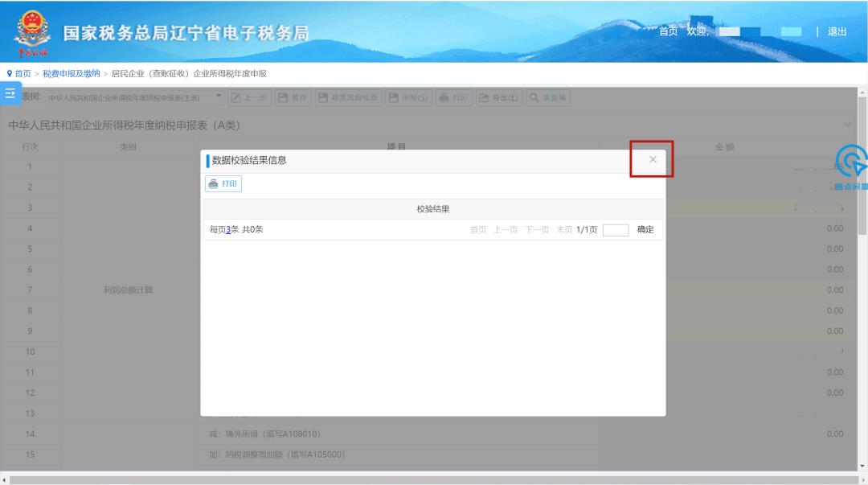Open 首页 in the top header
The image size is (868, 485).
(668, 32)
